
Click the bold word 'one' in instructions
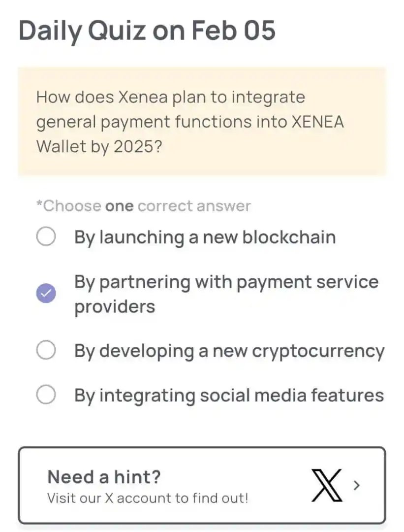(119, 206)
